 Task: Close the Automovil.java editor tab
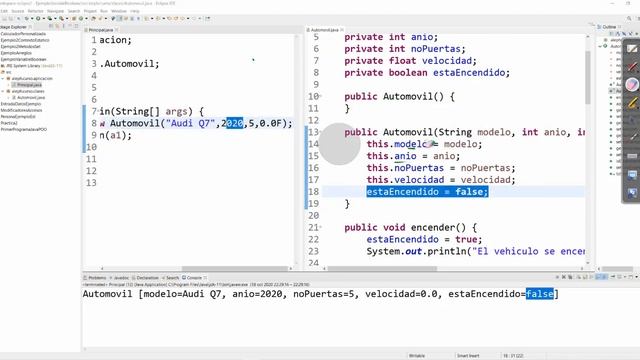coord(342,30)
